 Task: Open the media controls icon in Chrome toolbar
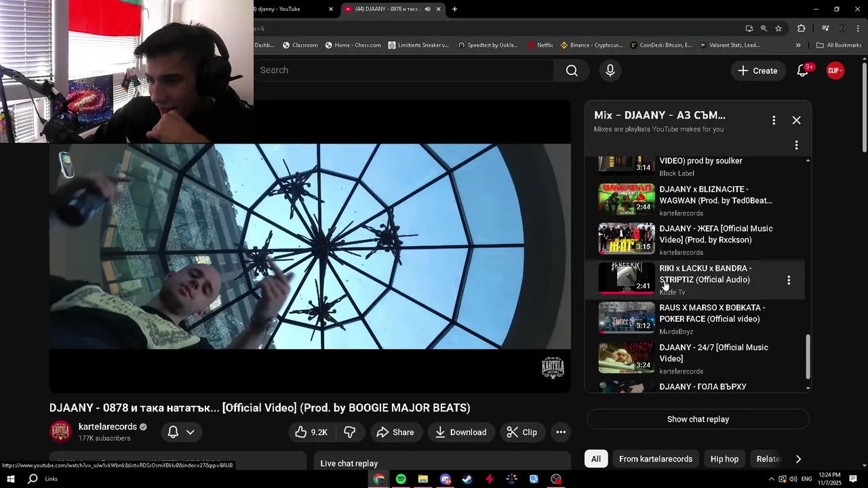coord(825,28)
